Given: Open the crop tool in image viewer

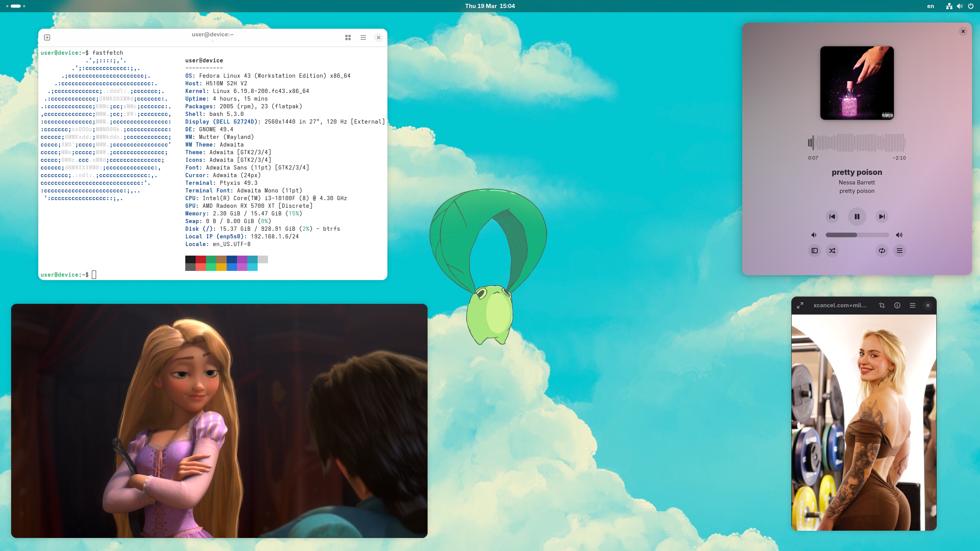Looking at the screenshot, I should click(x=882, y=305).
